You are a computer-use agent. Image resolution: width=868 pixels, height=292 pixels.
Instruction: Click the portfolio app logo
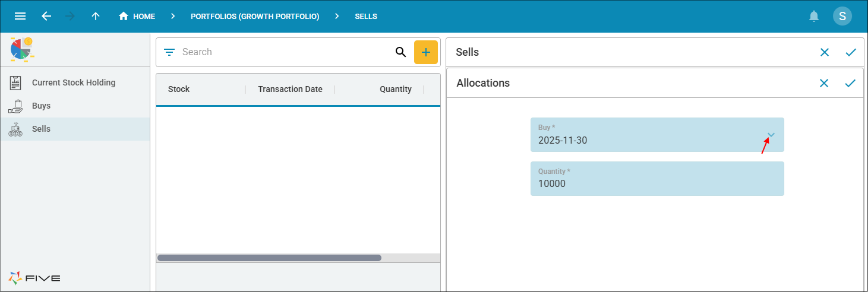point(22,49)
